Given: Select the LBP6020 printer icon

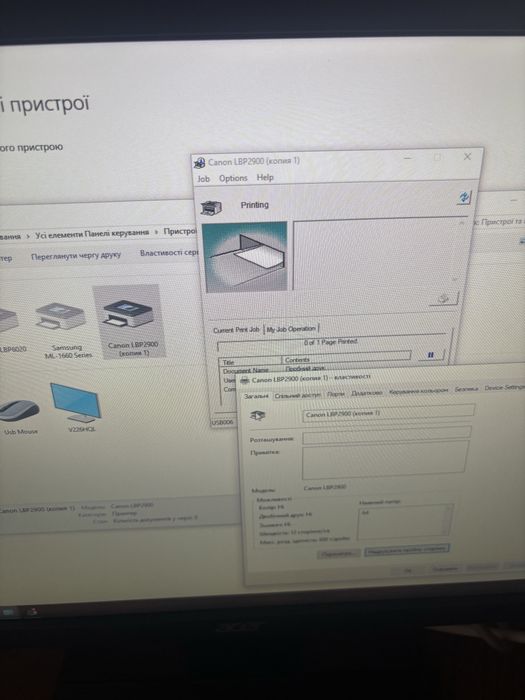Looking at the screenshot, I should coord(11,329).
